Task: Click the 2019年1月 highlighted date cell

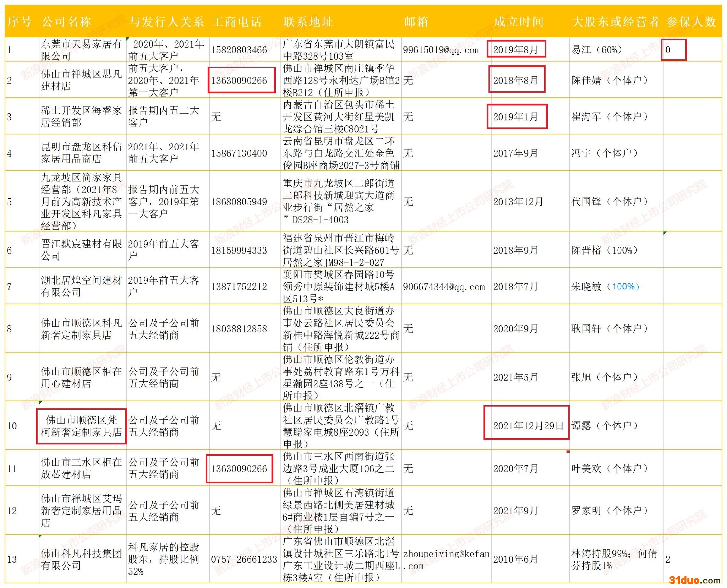Action: [515, 117]
